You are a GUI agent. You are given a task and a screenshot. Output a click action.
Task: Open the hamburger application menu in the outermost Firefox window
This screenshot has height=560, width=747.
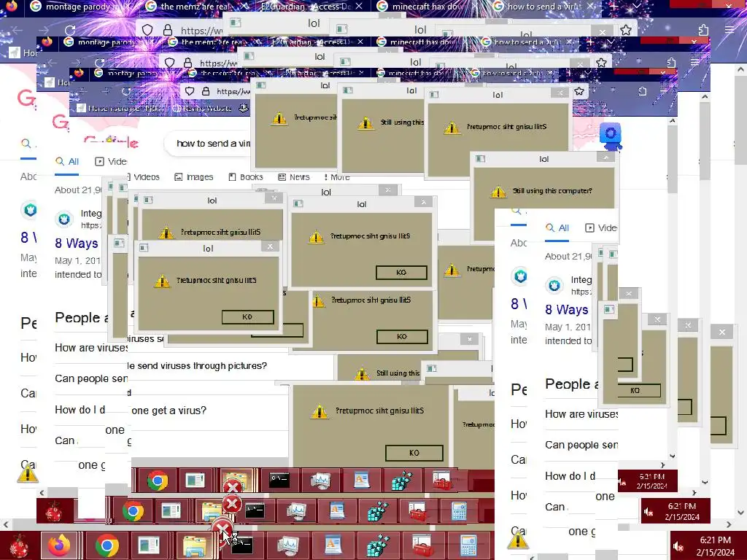(729, 30)
